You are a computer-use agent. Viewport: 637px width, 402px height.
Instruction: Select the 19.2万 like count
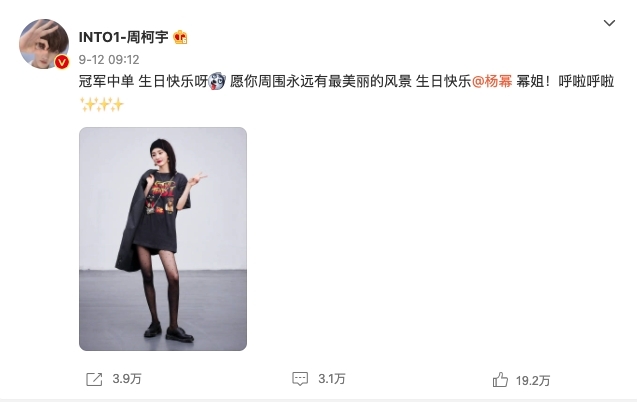tap(533, 381)
